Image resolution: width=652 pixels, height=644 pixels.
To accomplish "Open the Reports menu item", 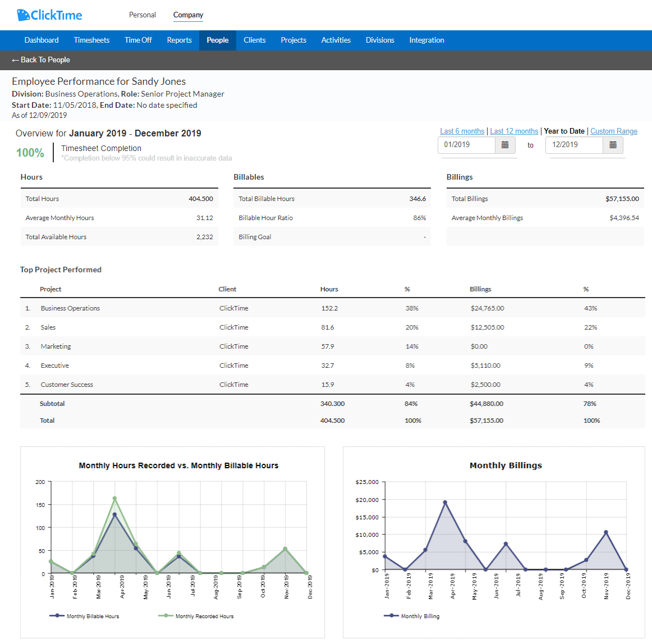I will (x=179, y=40).
